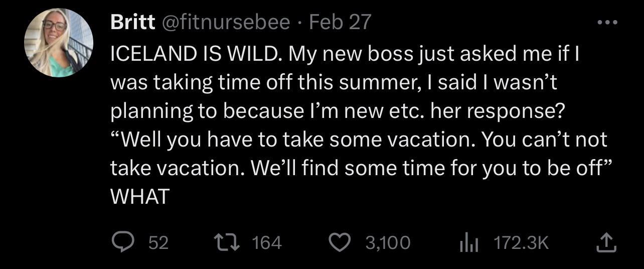644x269 pixels.
Task: Open Britt's profile picture
Action: pos(59,43)
